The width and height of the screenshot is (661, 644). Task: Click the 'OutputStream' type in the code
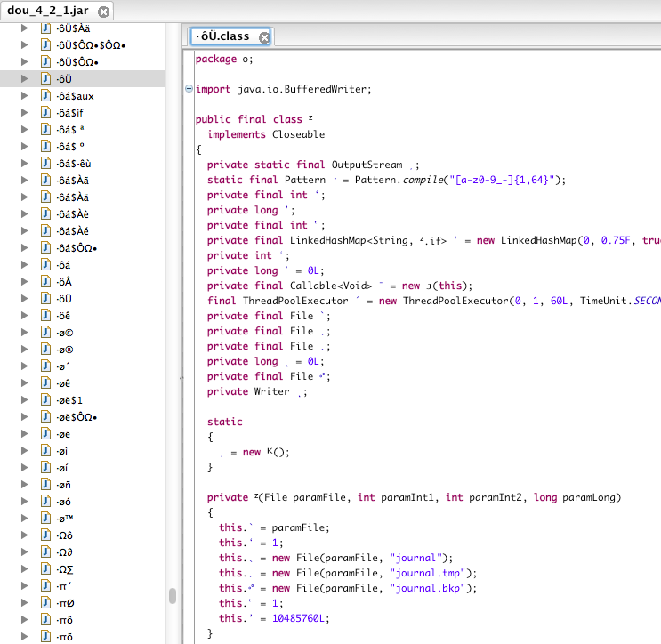click(367, 165)
